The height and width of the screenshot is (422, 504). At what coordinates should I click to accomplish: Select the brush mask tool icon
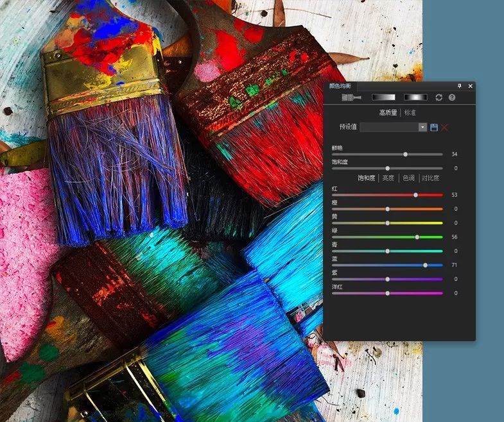click(351, 97)
